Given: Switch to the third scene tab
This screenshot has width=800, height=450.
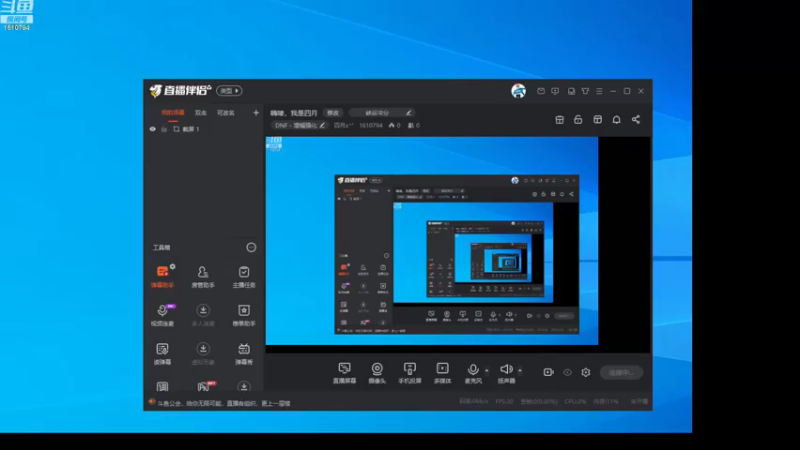Looking at the screenshot, I should point(226,113).
